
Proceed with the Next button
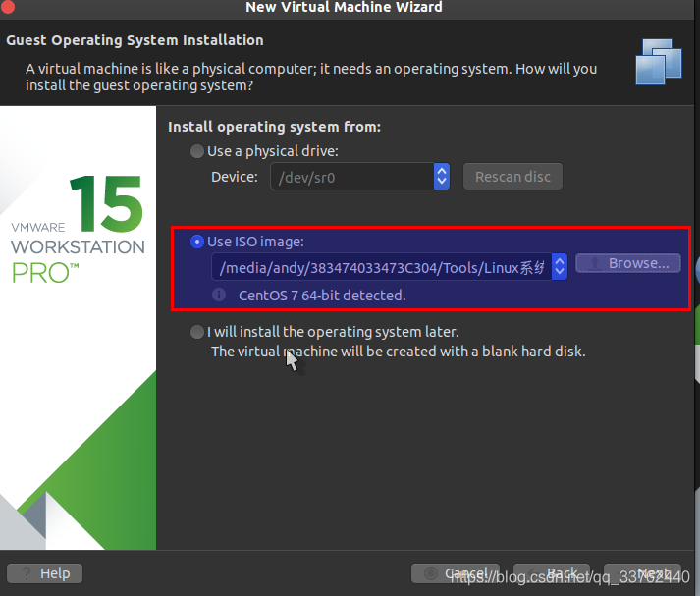point(642,573)
